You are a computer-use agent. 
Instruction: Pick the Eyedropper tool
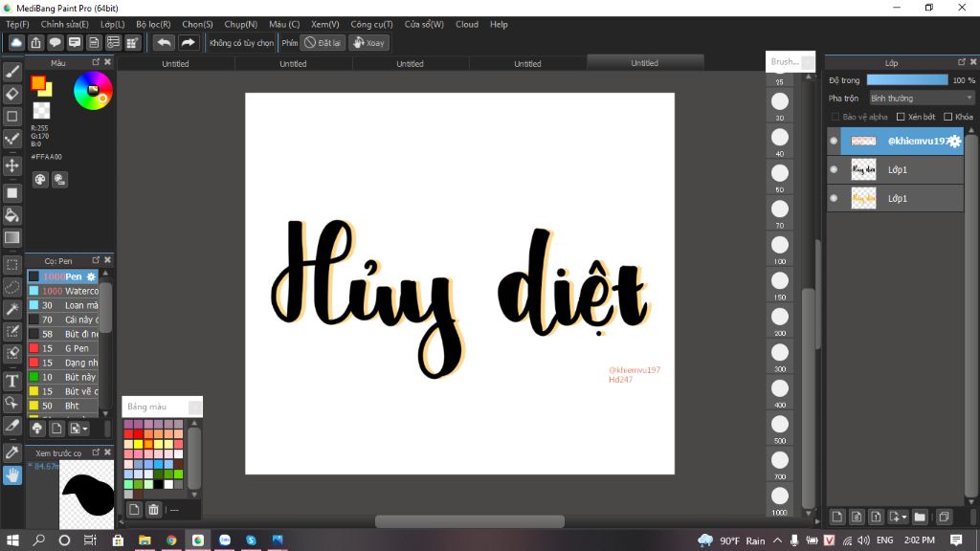click(x=11, y=452)
